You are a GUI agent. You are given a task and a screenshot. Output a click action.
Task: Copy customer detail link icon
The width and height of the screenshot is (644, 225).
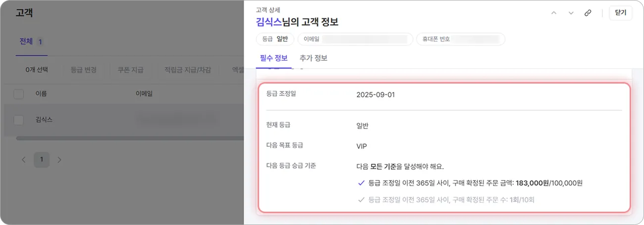point(588,13)
